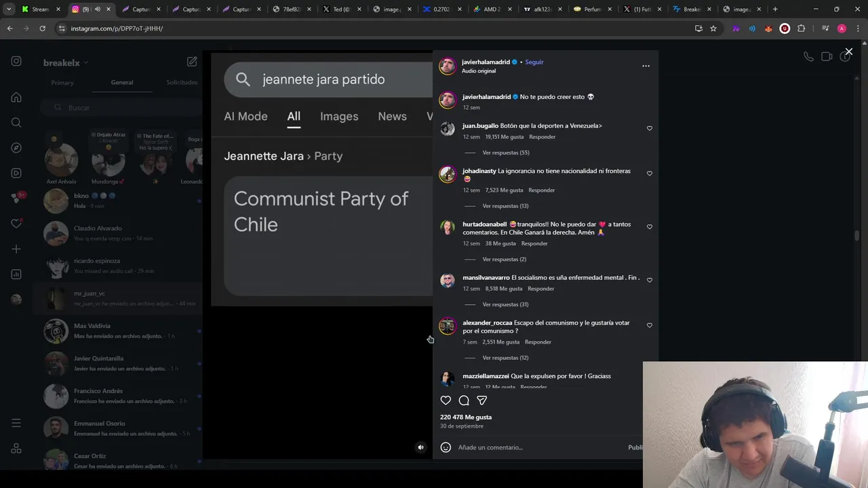Open Notifications heart in the sidebar
The image size is (868, 488).
pyautogui.click(x=16, y=224)
